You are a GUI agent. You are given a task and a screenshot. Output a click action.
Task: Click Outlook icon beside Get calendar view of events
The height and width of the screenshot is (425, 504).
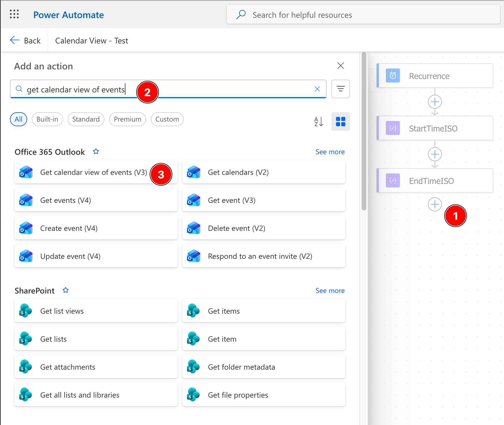(x=26, y=172)
